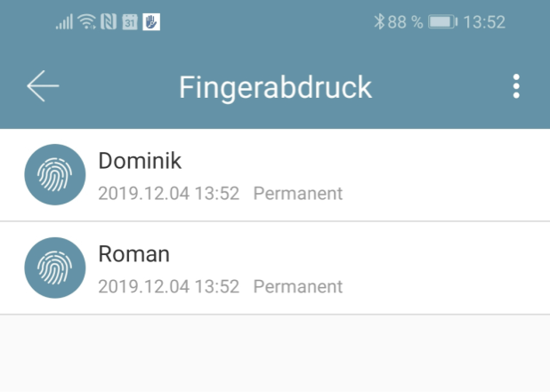
Task: Tap the status bar clock 13:52
Action: click(484, 21)
